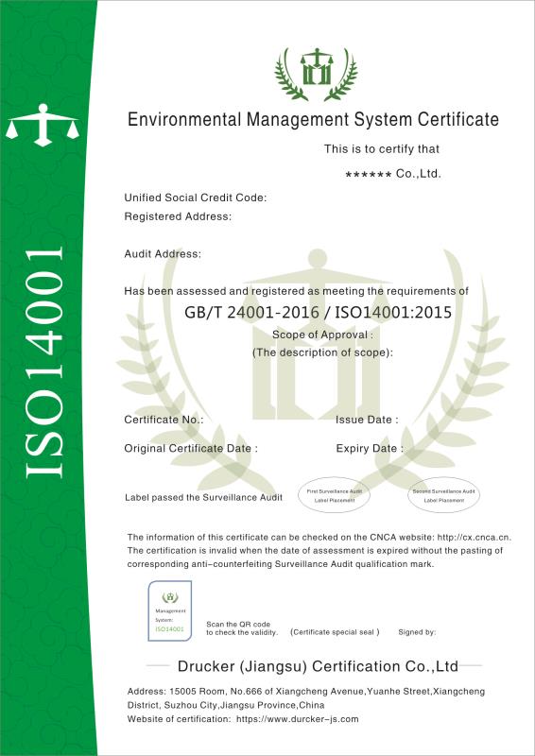Click the GB/T 24001-2016 / ISO14001:2015 standard text

pos(319,313)
